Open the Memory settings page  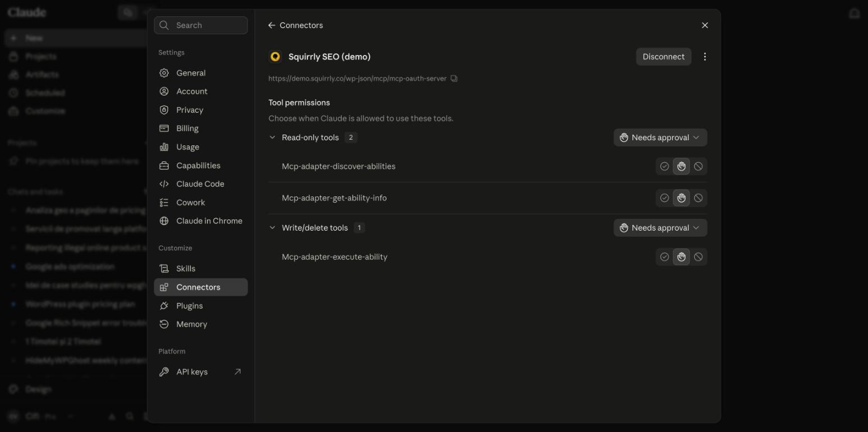point(200,324)
